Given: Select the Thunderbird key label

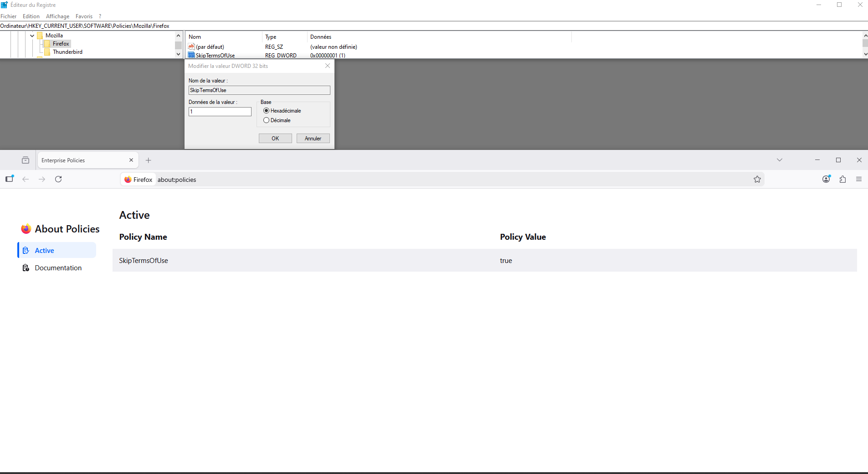Looking at the screenshot, I should pos(67,52).
